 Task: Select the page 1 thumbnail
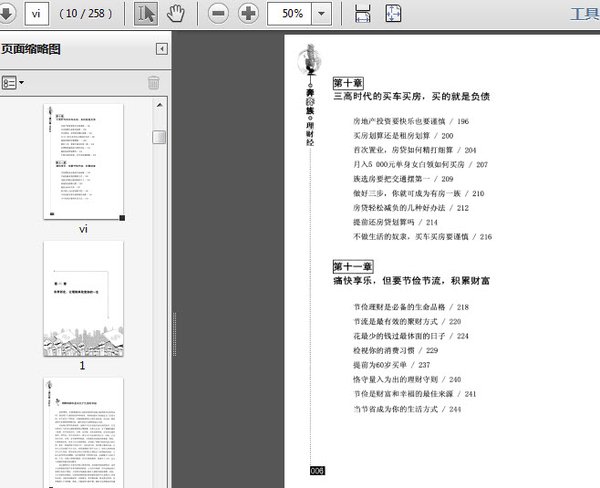click(x=83, y=299)
